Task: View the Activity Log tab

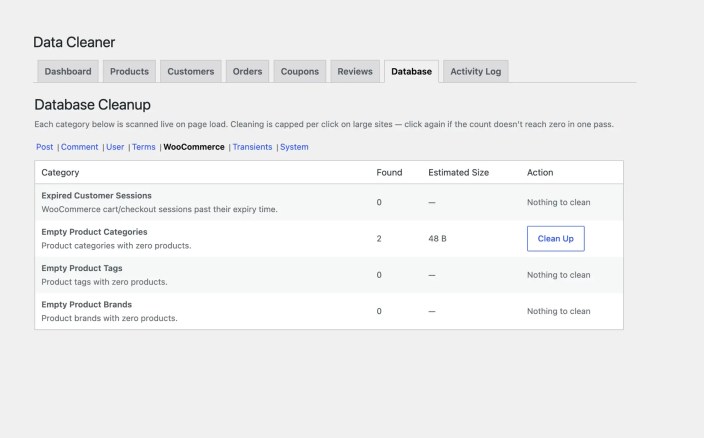Action: (476, 71)
